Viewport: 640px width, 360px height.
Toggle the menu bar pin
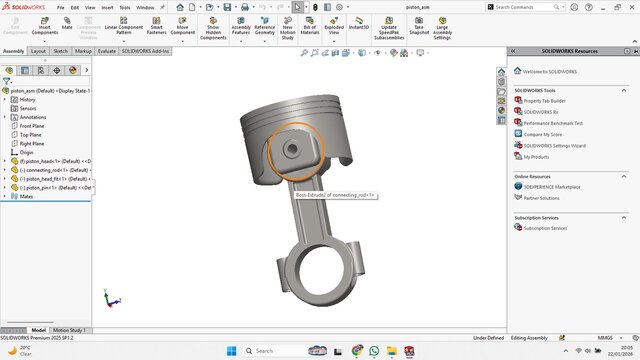tap(162, 7)
